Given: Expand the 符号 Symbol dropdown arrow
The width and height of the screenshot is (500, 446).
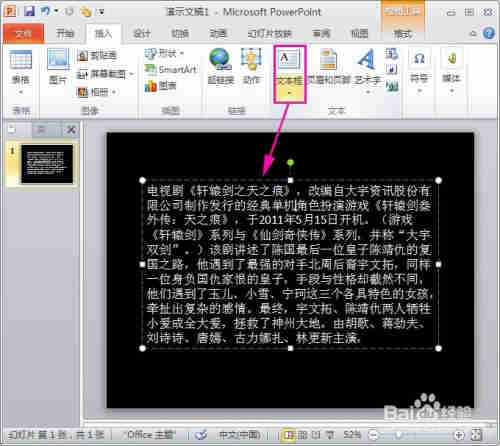Looking at the screenshot, I should coord(419,91).
